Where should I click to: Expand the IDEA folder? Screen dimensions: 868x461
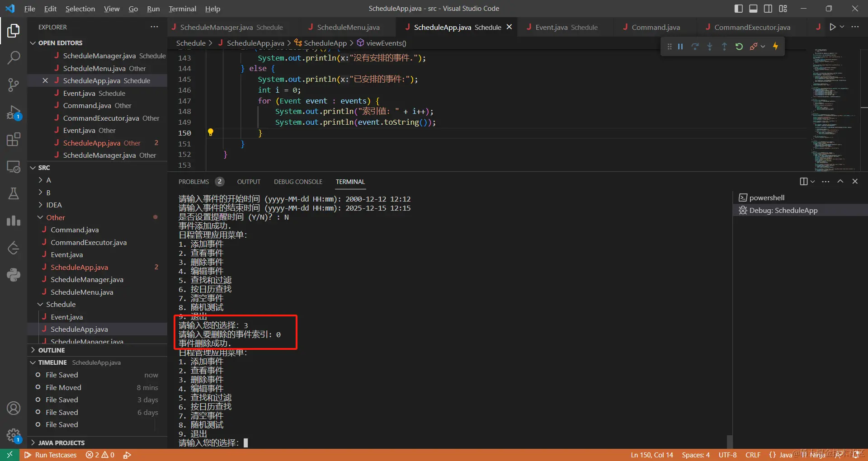point(97,205)
